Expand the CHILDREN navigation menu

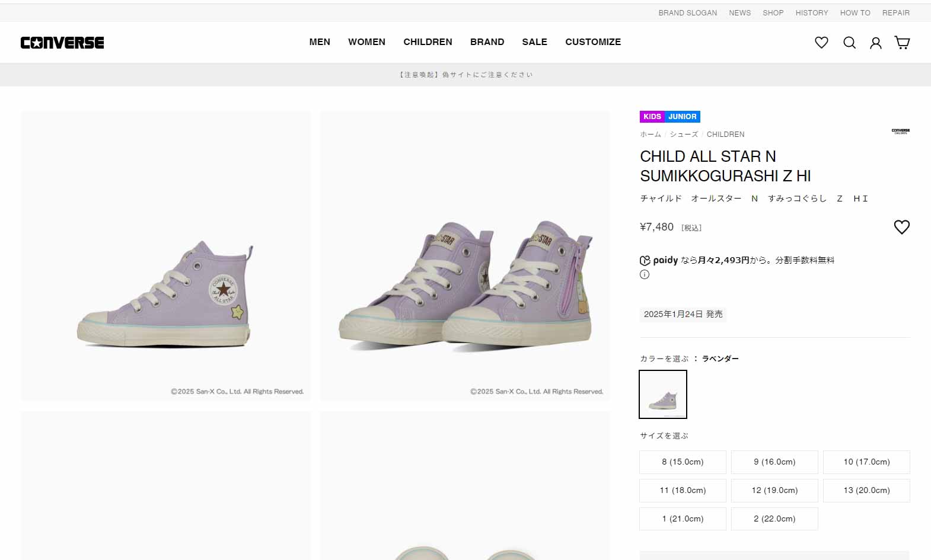tap(428, 42)
